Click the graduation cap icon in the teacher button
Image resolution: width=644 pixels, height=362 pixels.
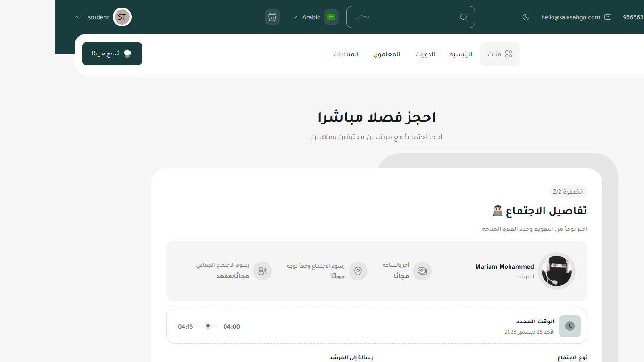127,54
